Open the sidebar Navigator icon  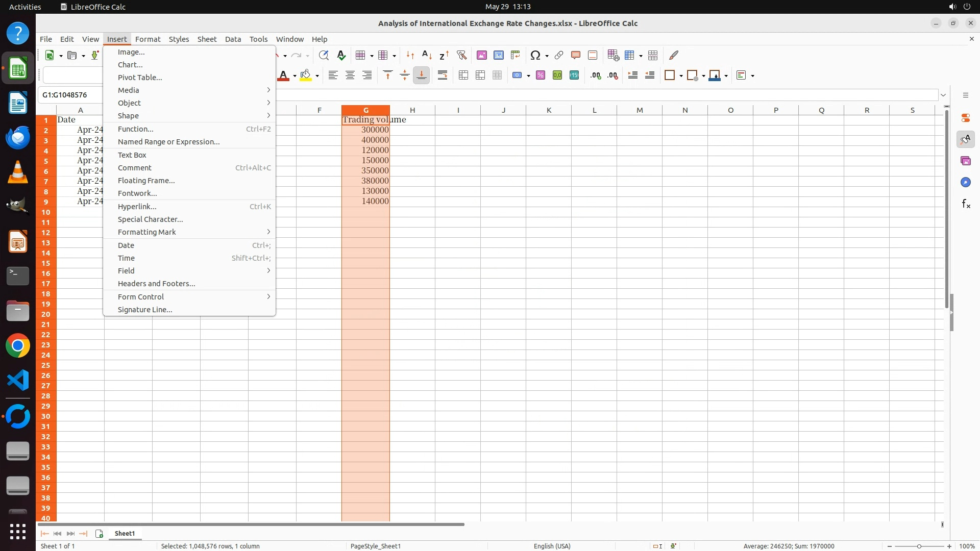pyautogui.click(x=966, y=183)
